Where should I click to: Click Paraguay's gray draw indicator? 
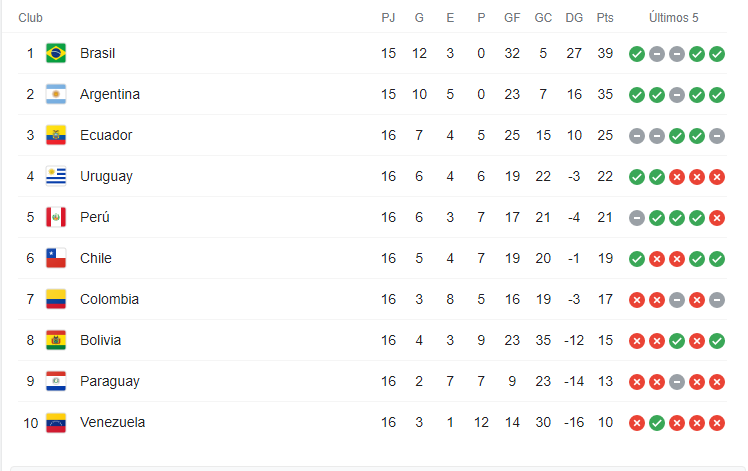point(677,382)
